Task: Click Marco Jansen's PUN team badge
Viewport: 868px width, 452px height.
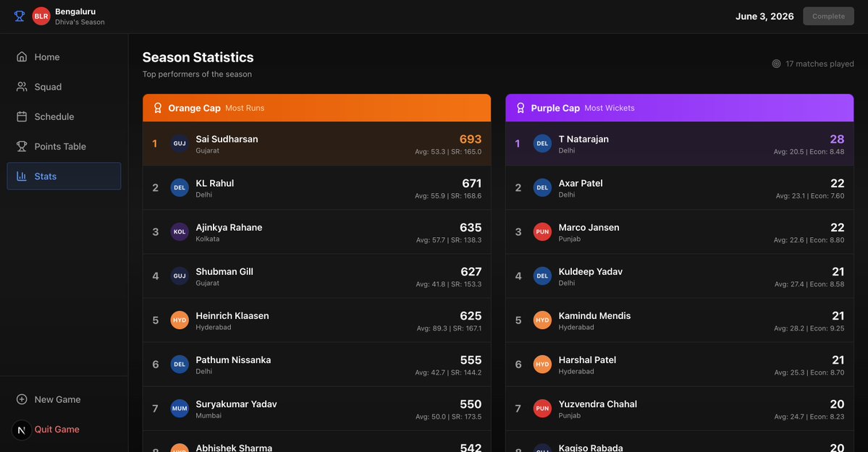Action: coord(542,232)
